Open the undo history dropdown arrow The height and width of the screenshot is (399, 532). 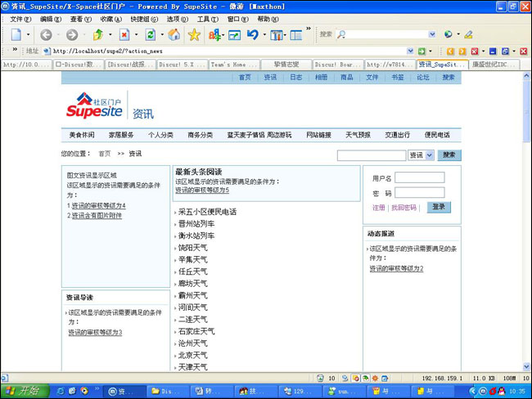(x=264, y=34)
